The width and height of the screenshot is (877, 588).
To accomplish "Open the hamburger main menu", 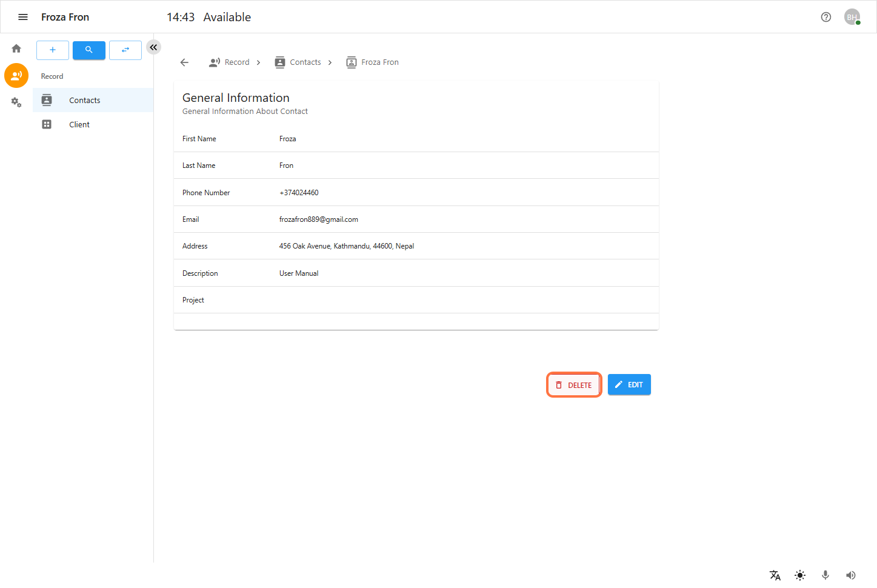I will 23,17.
